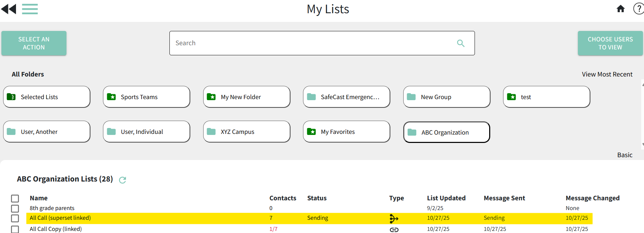Sort by the Type column header
644x233 pixels.
[x=397, y=198]
